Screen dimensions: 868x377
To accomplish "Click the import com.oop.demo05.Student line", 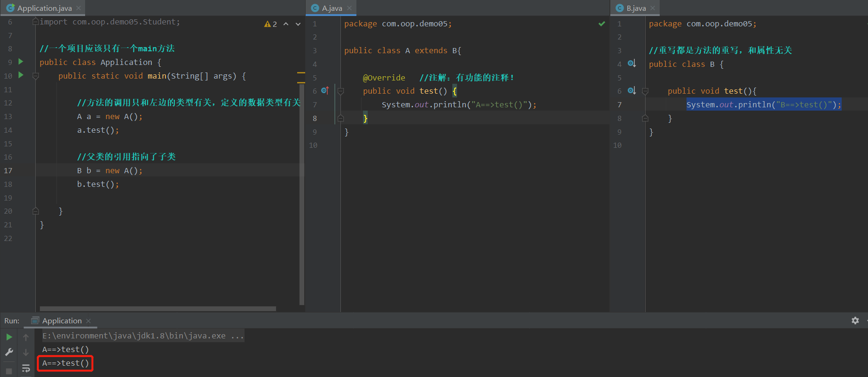I will (x=110, y=22).
